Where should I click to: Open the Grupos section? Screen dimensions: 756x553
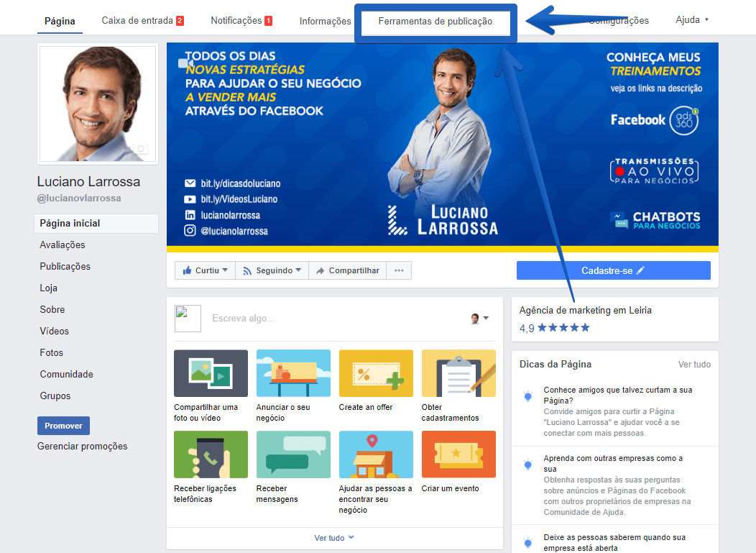(x=55, y=396)
